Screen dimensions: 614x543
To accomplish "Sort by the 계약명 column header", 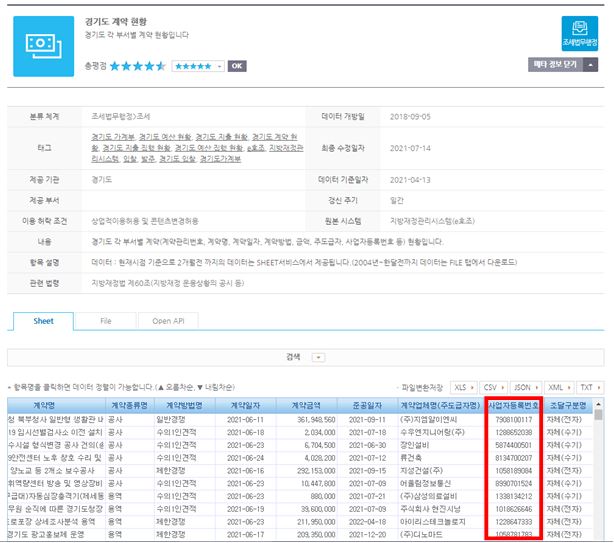I will point(56,406).
